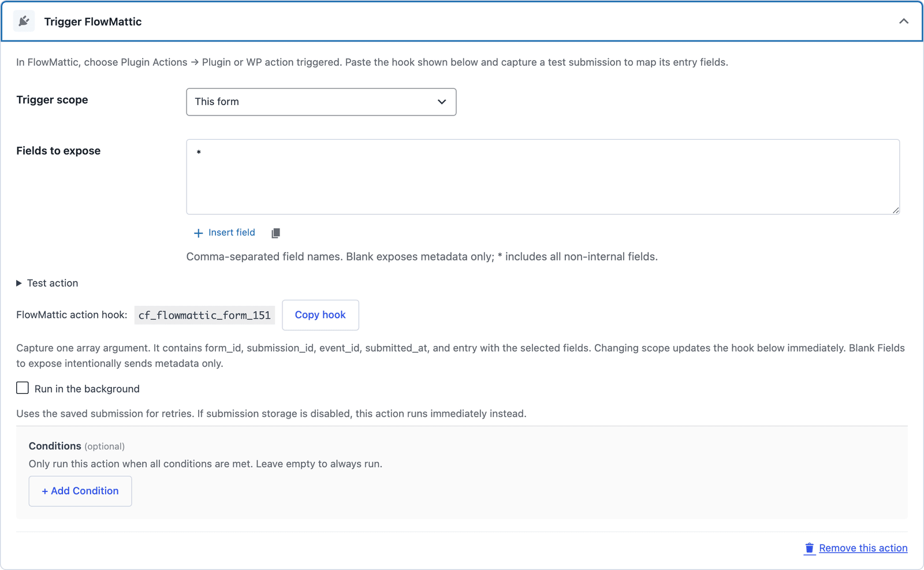
Task: Click the Add Condition button
Action: (80, 491)
